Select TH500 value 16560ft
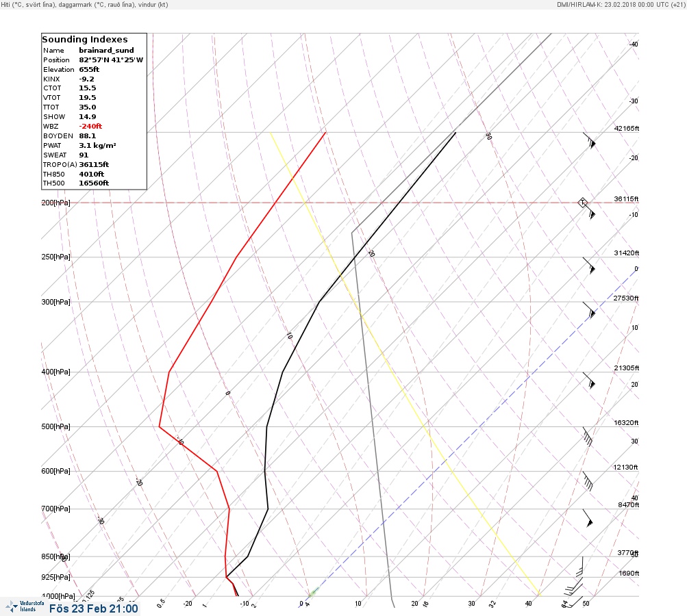This screenshot has width=687, height=616. (x=94, y=183)
